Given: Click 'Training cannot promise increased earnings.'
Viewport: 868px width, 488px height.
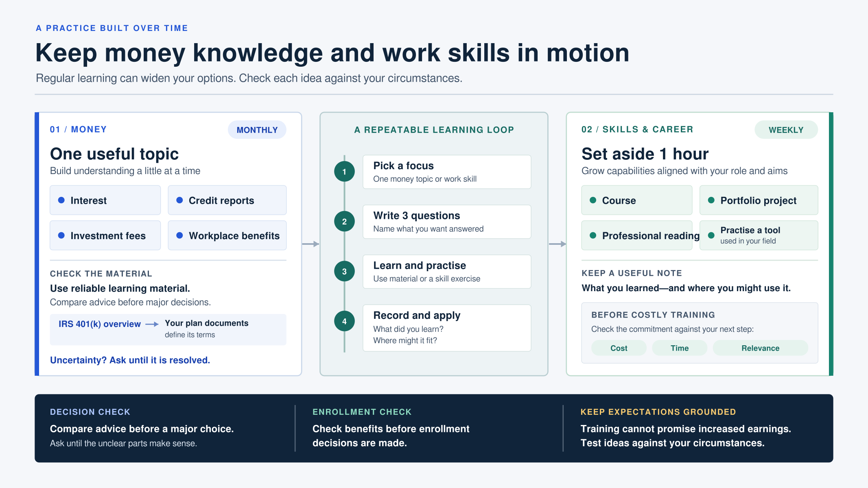Looking at the screenshot, I should pos(686,429).
